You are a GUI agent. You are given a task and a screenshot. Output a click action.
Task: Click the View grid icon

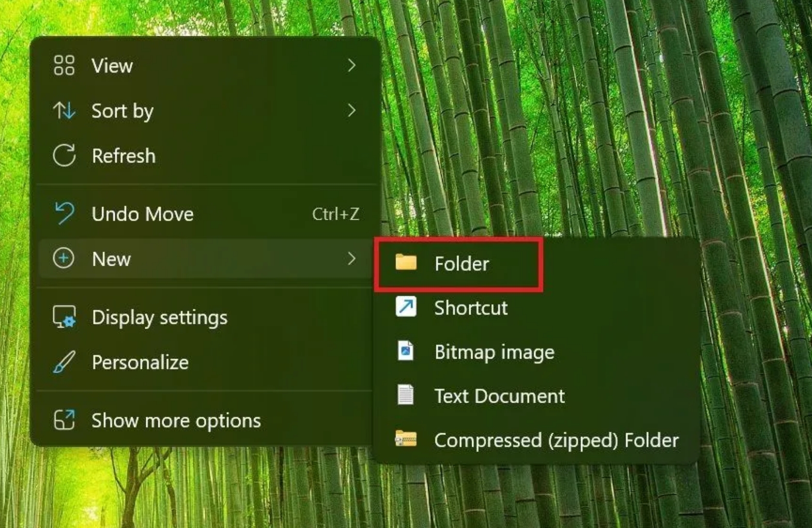64,65
